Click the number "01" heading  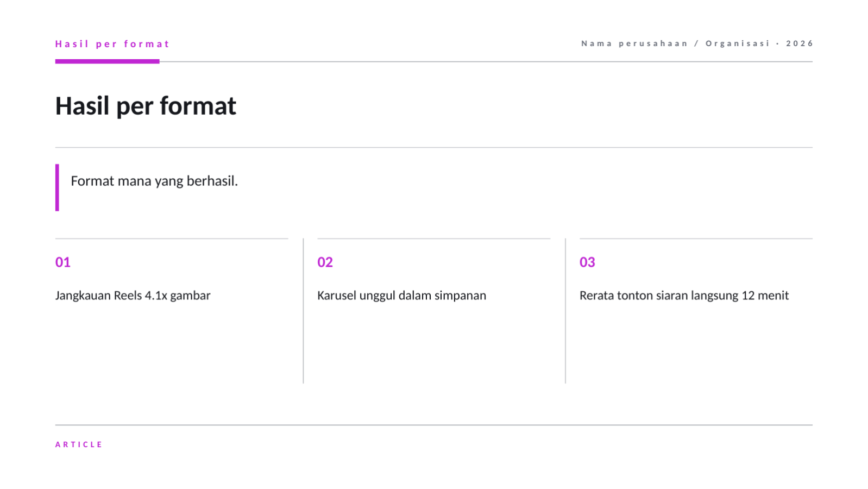coord(63,262)
